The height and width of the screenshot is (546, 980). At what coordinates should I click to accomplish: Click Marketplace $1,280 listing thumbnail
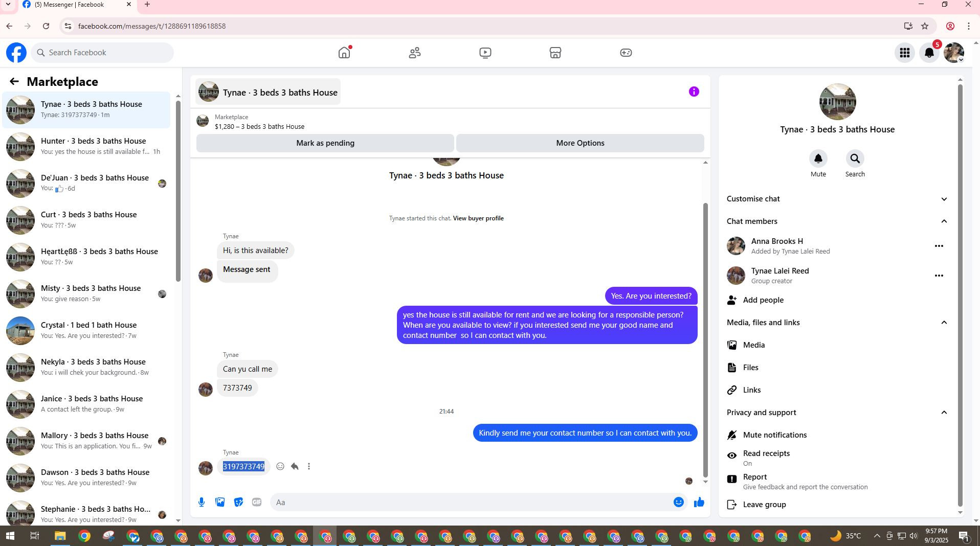click(203, 122)
